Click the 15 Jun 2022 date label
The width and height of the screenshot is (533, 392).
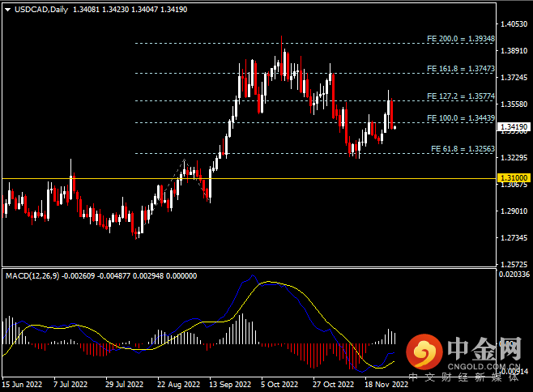click(x=22, y=385)
